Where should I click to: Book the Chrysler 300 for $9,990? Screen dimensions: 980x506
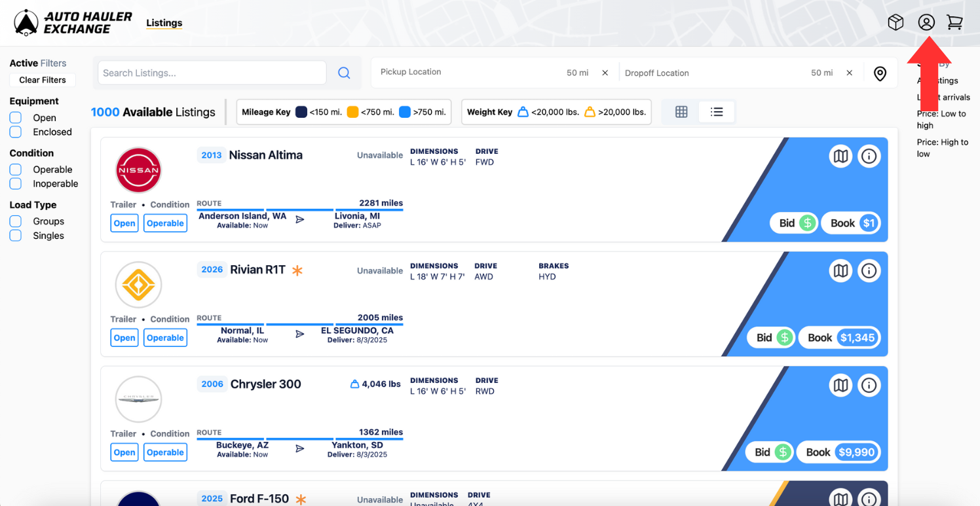(839, 452)
